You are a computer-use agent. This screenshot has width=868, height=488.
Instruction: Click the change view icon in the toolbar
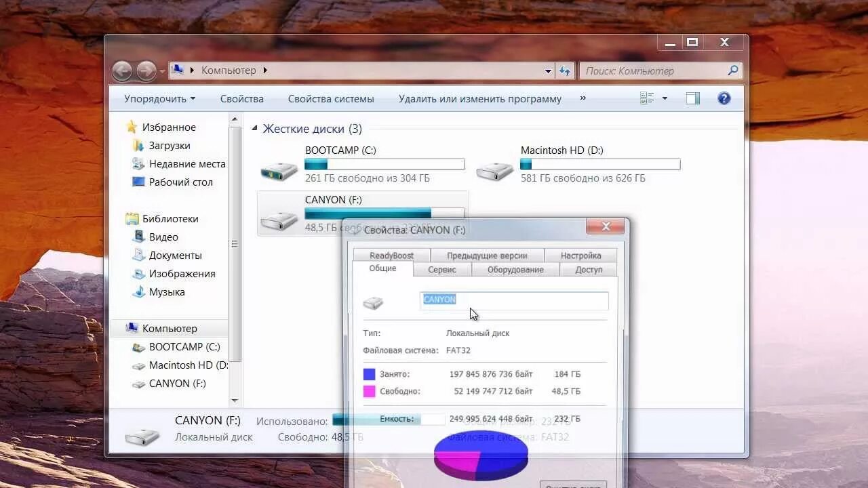[x=647, y=98]
